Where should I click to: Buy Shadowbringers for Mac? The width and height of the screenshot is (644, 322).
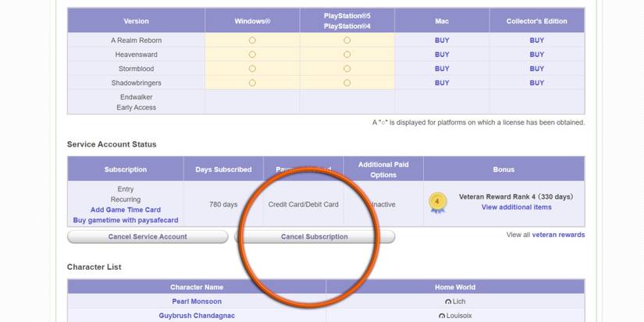[442, 83]
